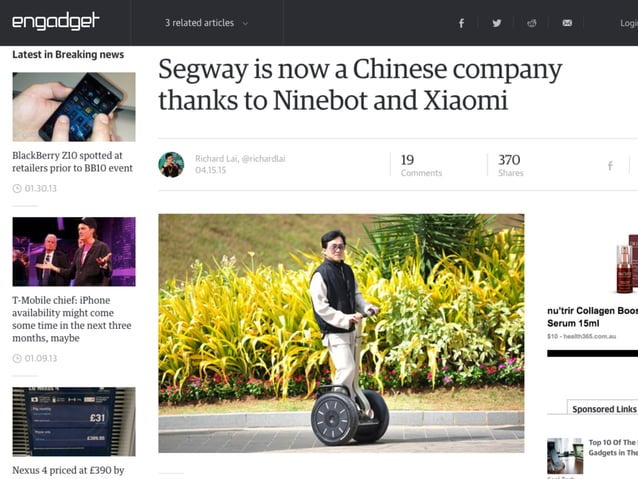The image size is (638, 479).
Task: View the 19 Comments
Action: [421, 165]
